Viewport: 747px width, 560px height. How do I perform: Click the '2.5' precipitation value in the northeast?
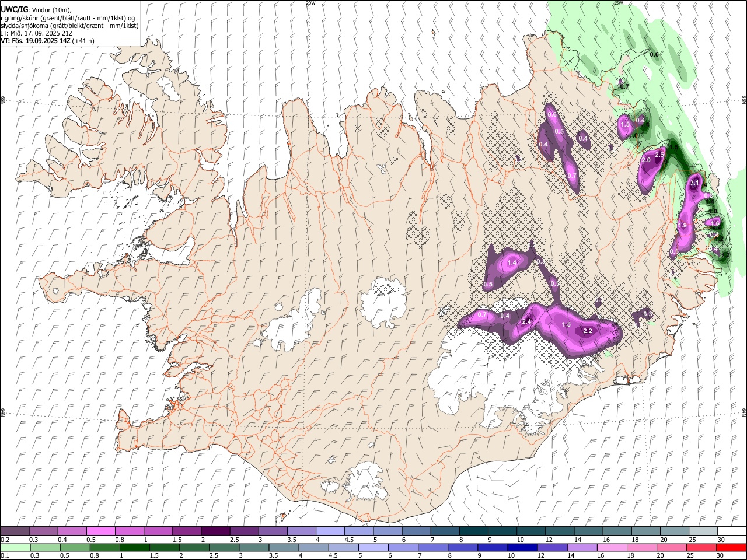659,155
